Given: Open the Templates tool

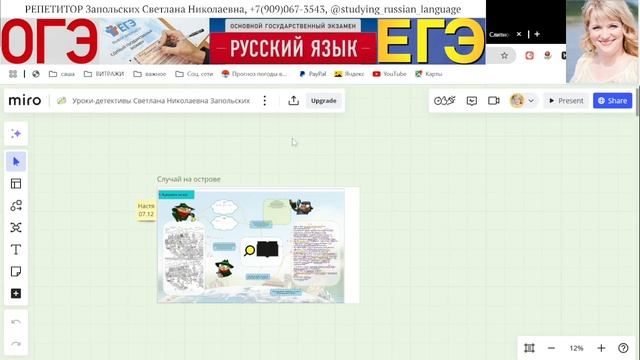Looking at the screenshot, I should point(16,184).
